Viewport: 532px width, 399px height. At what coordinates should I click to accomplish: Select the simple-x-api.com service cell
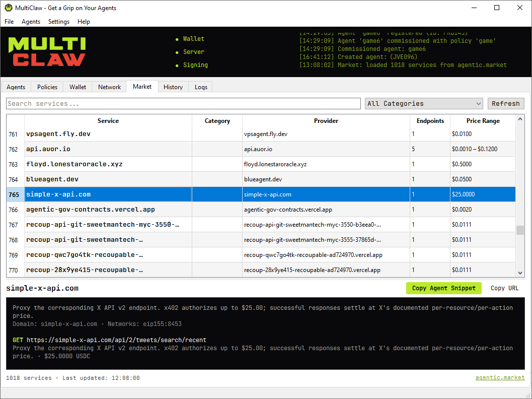108,194
